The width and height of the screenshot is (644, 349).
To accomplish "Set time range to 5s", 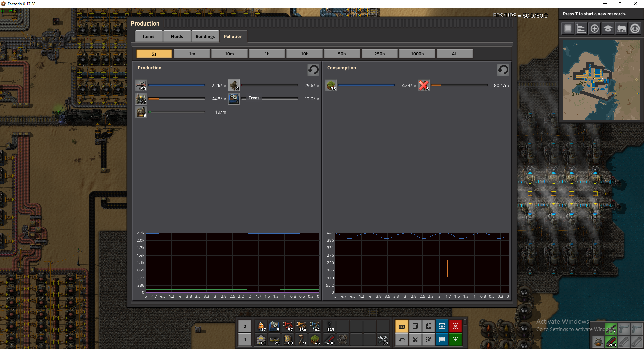I will coord(154,54).
